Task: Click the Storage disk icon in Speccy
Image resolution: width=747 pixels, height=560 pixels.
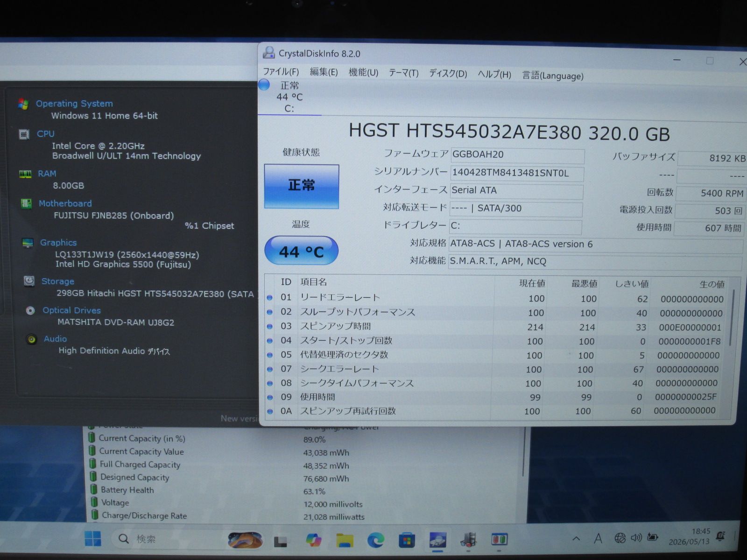Action: 29,281
